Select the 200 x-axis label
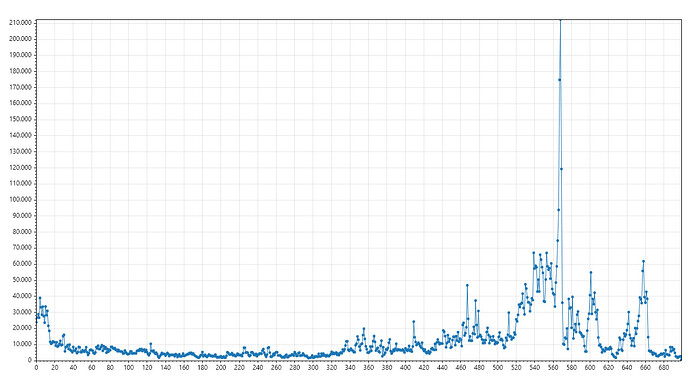The height and width of the screenshot is (383, 690). point(220,368)
